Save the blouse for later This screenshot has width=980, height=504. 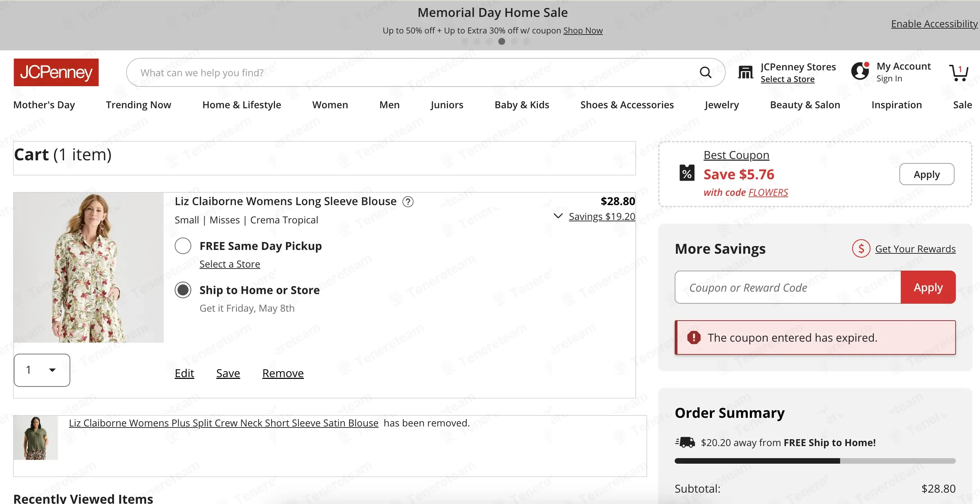pyautogui.click(x=228, y=373)
